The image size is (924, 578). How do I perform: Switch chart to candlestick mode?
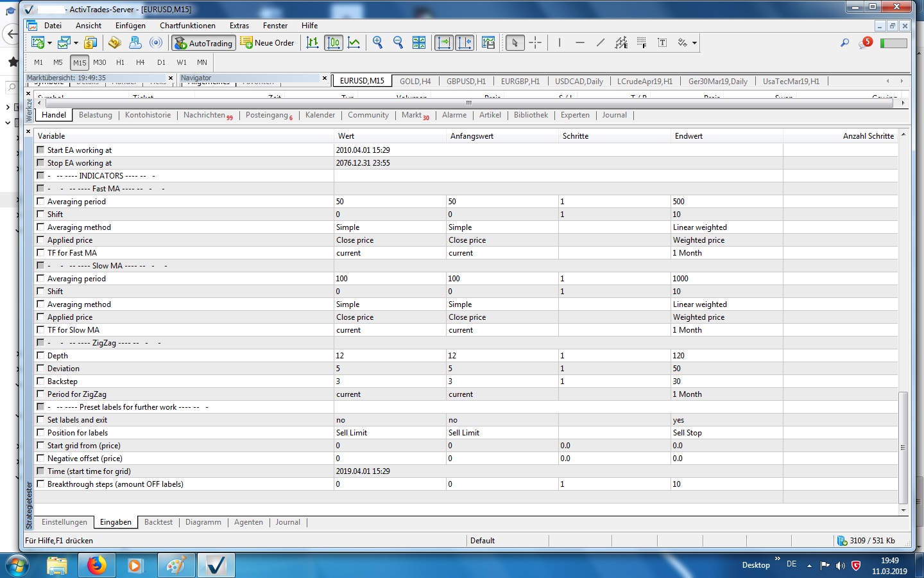pyautogui.click(x=334, y=43)
